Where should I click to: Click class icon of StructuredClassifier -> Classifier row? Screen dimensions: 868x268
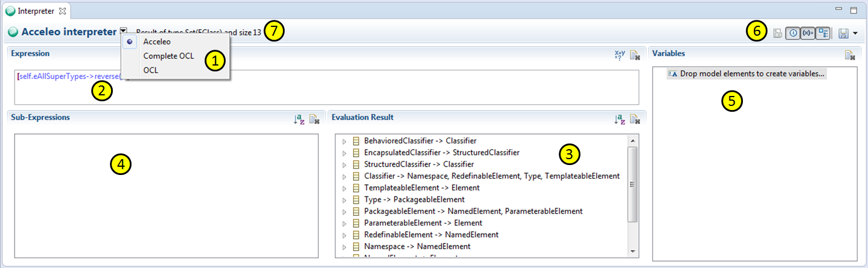coord(356,164)
